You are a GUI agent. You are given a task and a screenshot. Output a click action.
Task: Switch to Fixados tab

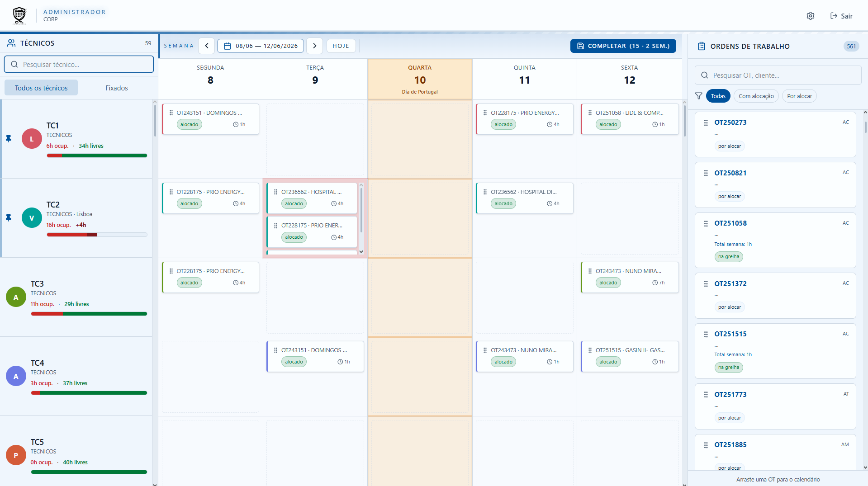click(x=117, y=88)
